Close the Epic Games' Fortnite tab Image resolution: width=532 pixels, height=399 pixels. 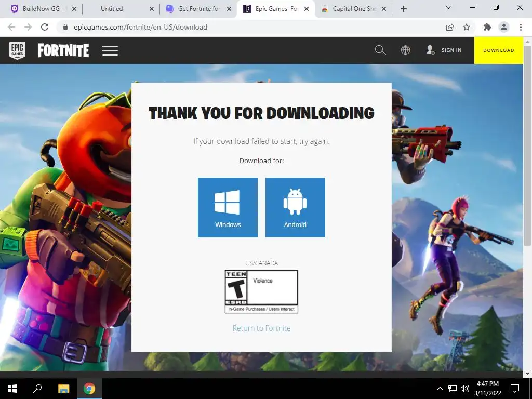coord(307,9)
